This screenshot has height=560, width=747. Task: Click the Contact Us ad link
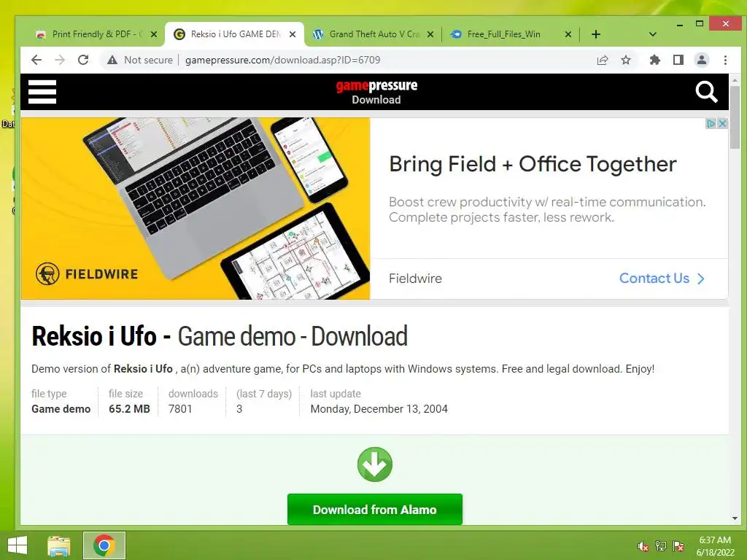pyautogui.click(x=661, y=278)
